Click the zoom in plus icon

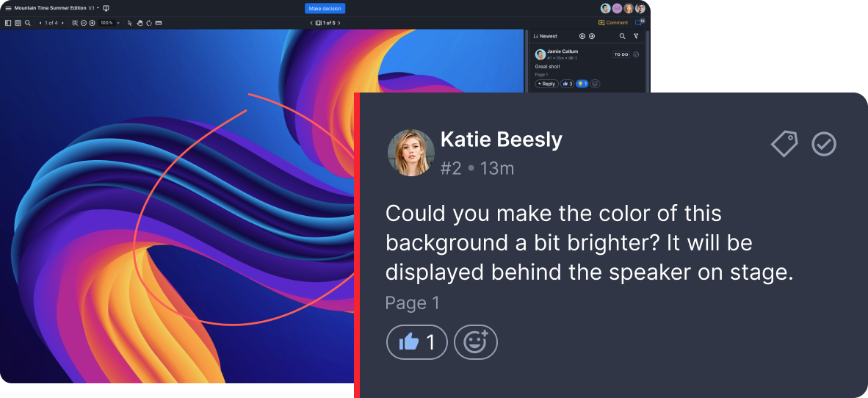93,23
